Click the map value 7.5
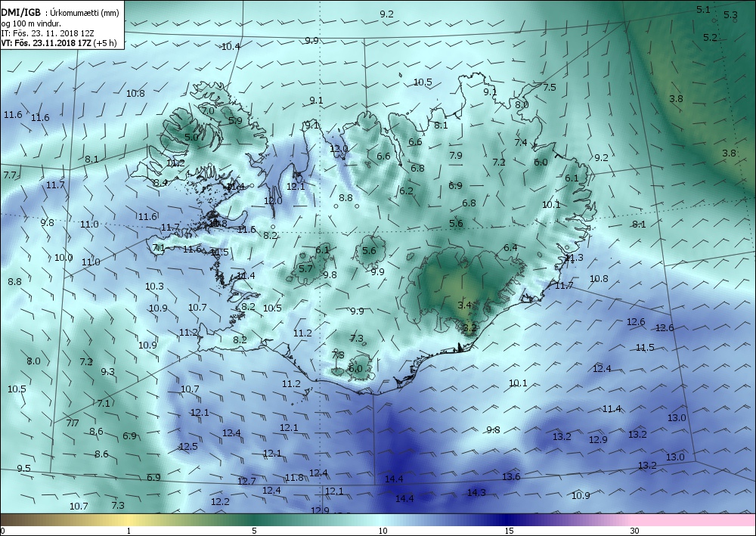Screen dimensions: 756x536 549,87
